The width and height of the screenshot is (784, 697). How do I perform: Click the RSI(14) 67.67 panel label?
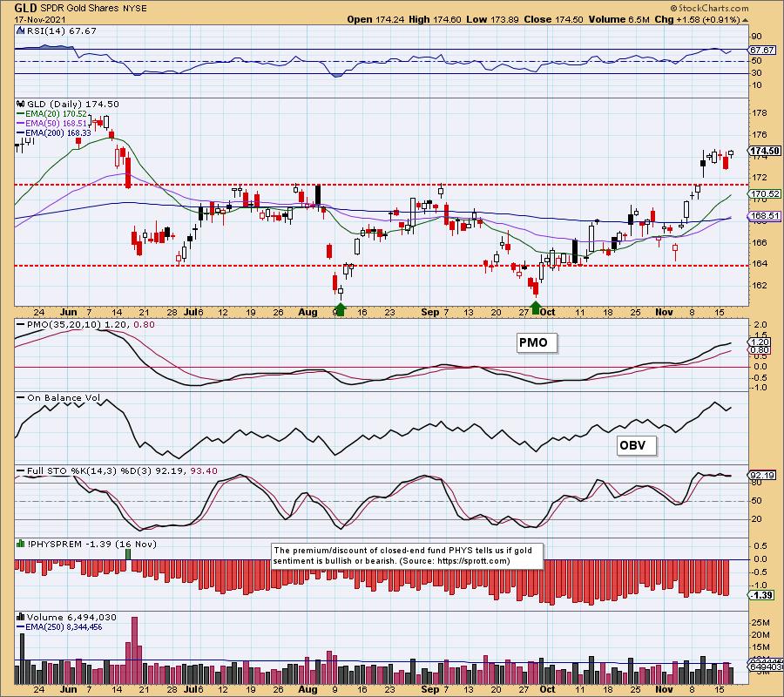[x=61, y=31]
